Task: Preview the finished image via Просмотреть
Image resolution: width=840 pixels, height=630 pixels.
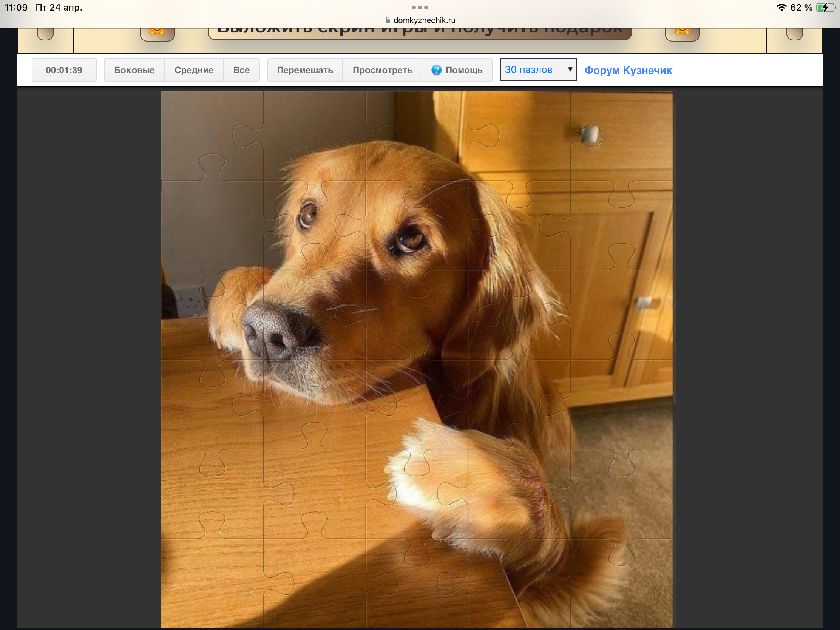Action: click(382, 70)
